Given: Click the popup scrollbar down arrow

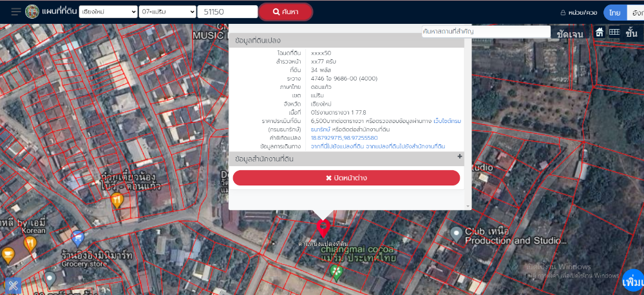Looking at the screenshot, I should point(468,206).
